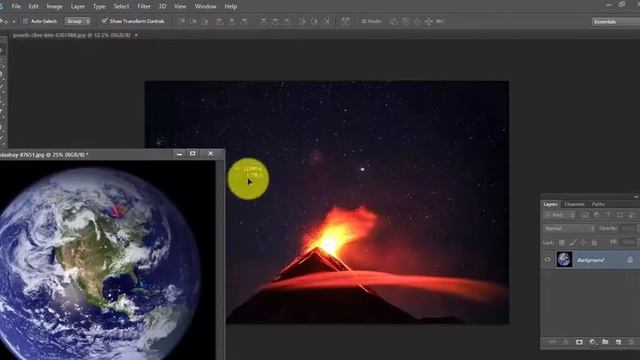This screenshot has width=640, height=360.
Task: Open the Edit menu
Action: coord(33,7)
